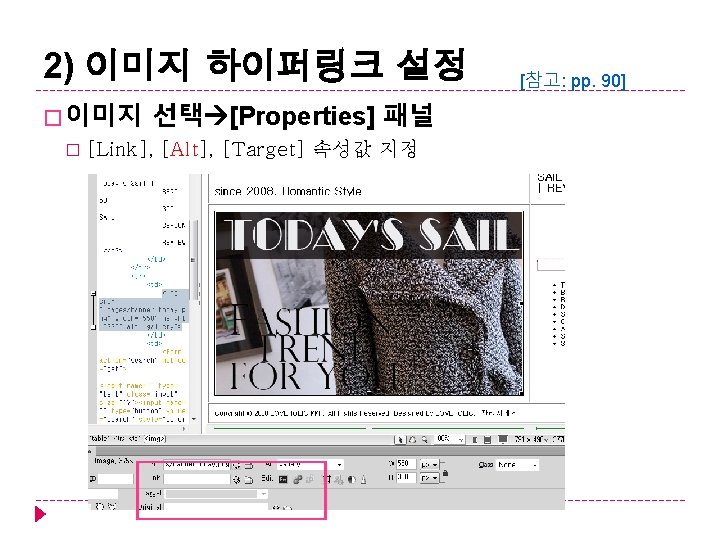Click the <img> tag in tag selector
The width and height of the screenshot is (720, 540).
pyautogui.click(x=155, y=439)
